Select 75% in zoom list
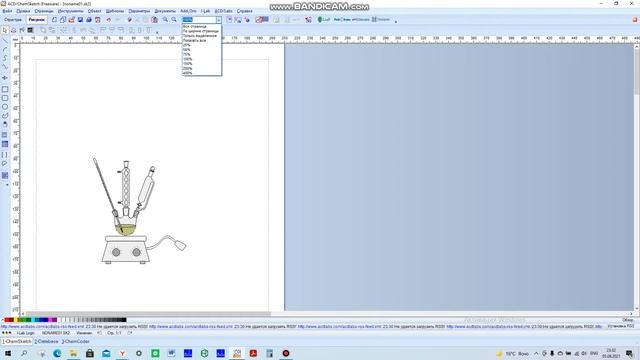Viewport: 640px width, 360px height. pyautogui.click(x=202, y=55)
